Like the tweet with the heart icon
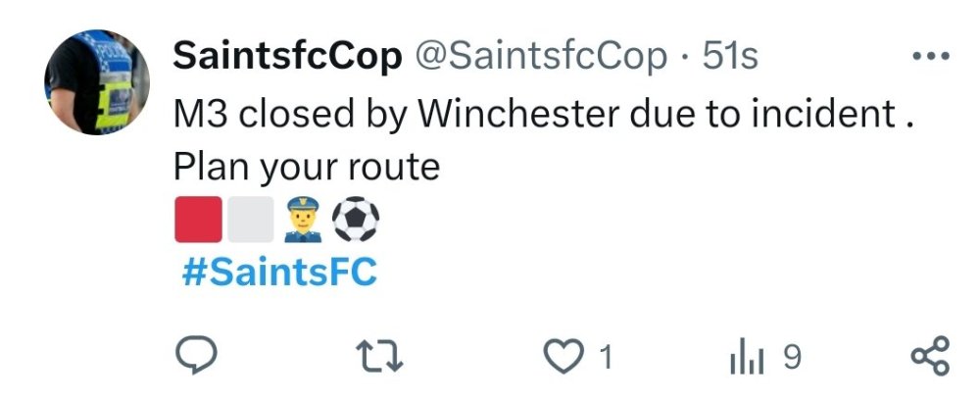 click(x=562, y=357)
